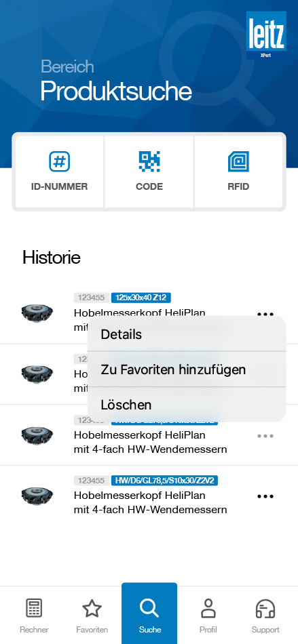Open the Support headset tab
The width and height of the screenshot is (298, 644).
pyautogui.click(x=265, y=616)
